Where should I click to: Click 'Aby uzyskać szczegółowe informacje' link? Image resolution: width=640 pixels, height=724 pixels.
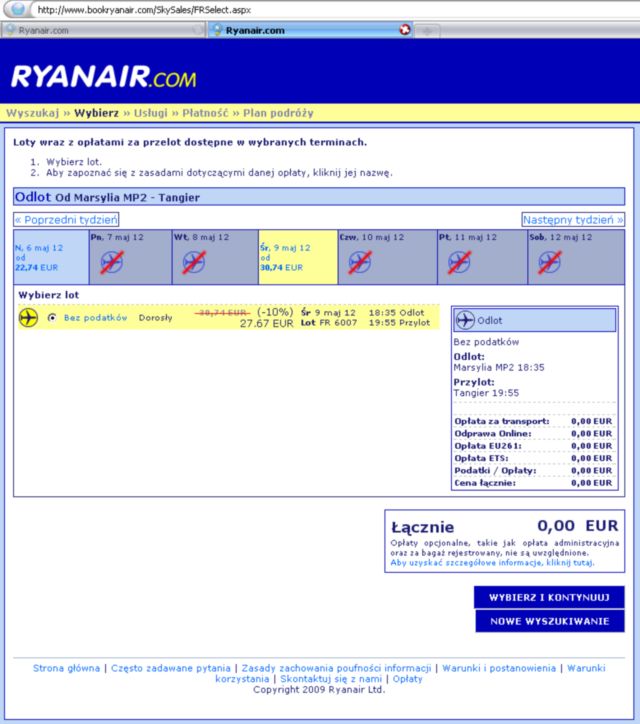492,563
